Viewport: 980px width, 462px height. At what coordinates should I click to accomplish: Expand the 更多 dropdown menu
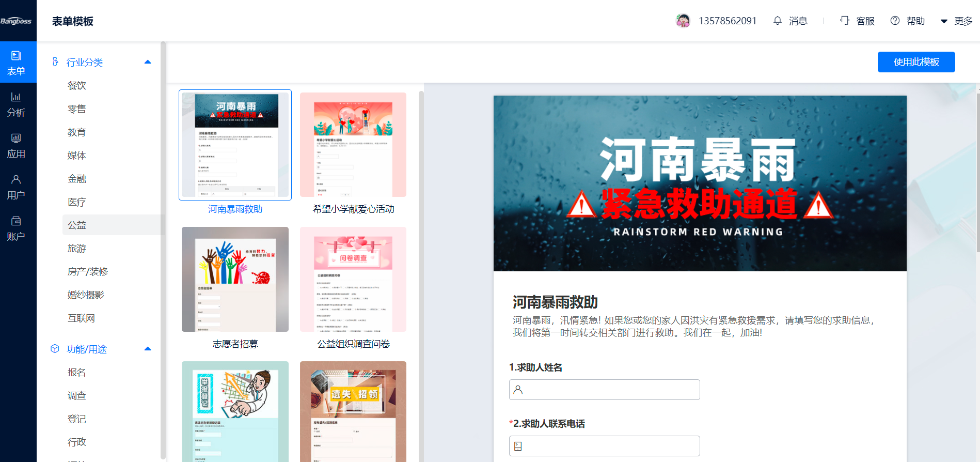pos(957,21)
